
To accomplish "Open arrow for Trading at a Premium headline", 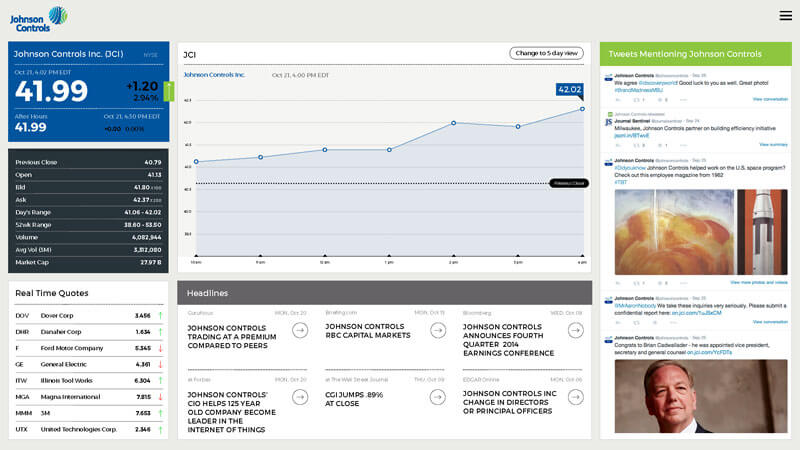I will pos(300,331).
